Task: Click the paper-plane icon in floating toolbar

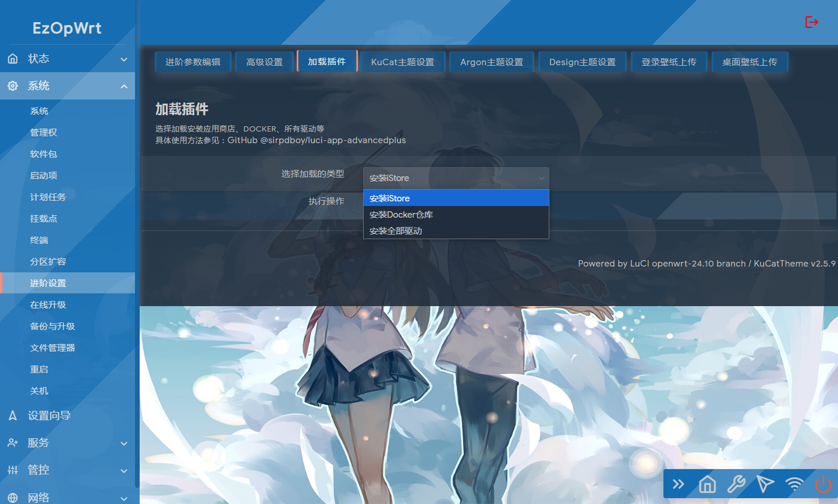Action: click(x=765, y=484)
